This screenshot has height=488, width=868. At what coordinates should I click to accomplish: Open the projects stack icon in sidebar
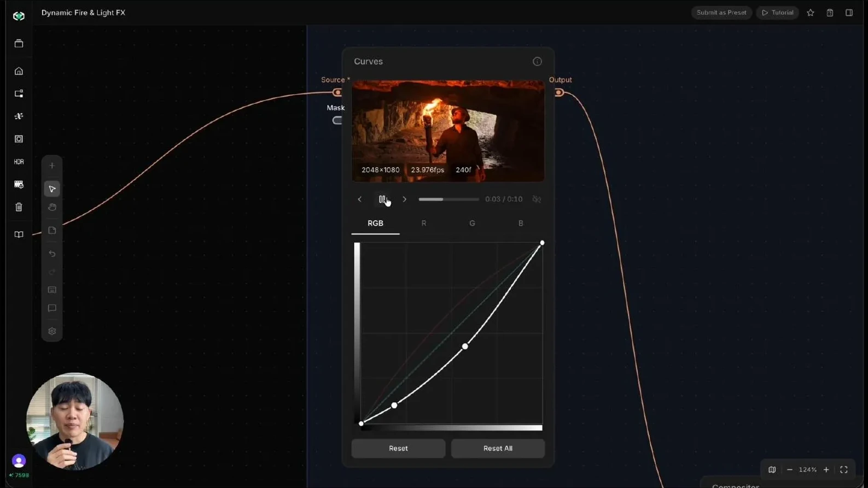tap(19, 43)
